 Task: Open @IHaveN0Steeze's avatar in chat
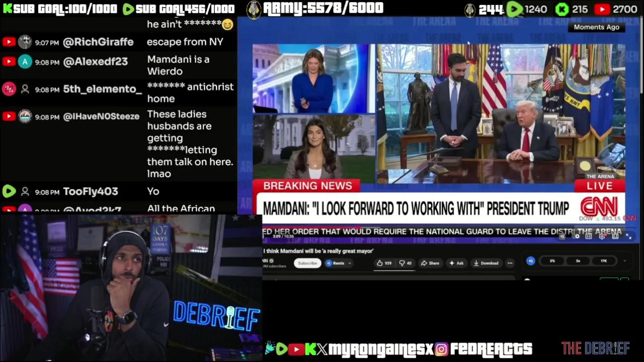pos(25,117)
